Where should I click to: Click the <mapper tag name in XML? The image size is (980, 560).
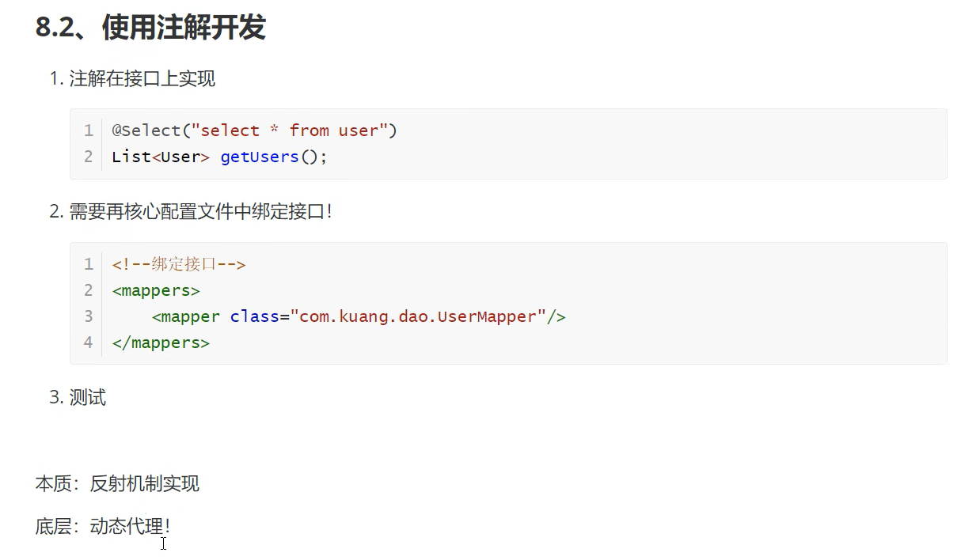click(x=186, y=316)
